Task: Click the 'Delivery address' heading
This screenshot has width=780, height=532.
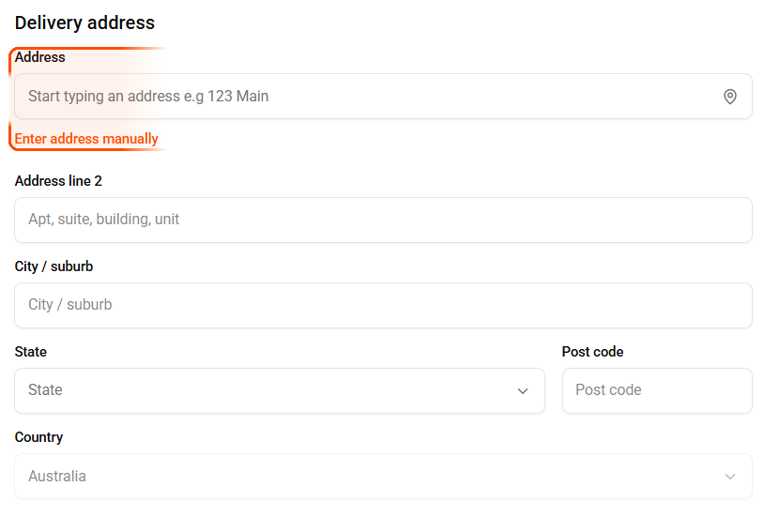Action: coord(84,23)
